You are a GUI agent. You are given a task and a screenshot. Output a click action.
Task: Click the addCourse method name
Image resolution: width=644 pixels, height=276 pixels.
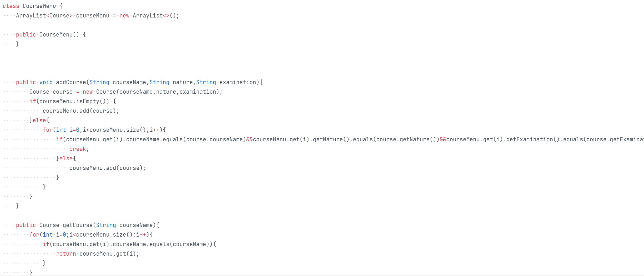pos(71,82)
